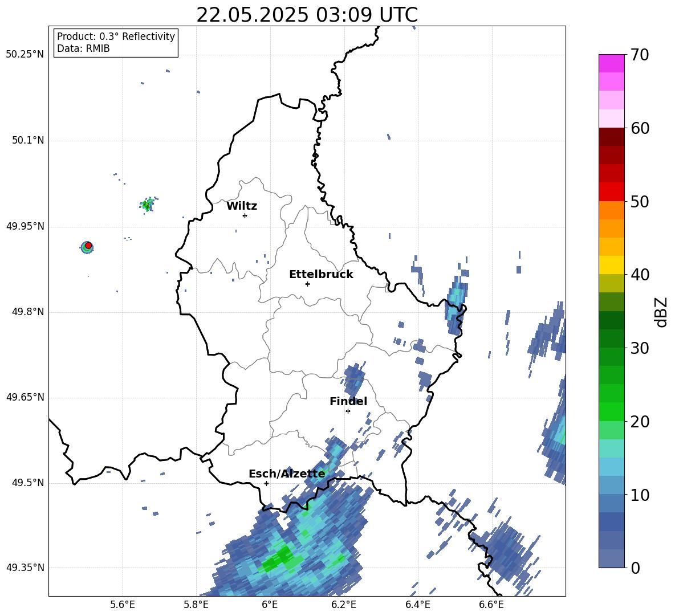Click the 5.6°E longitude label
Image resolution: width=675 pixels, height=616 pixels.
[123, 605]
